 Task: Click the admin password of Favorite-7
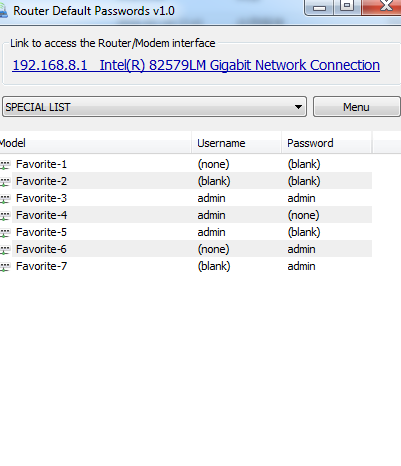pyautogui.click(x=301, y=266)
